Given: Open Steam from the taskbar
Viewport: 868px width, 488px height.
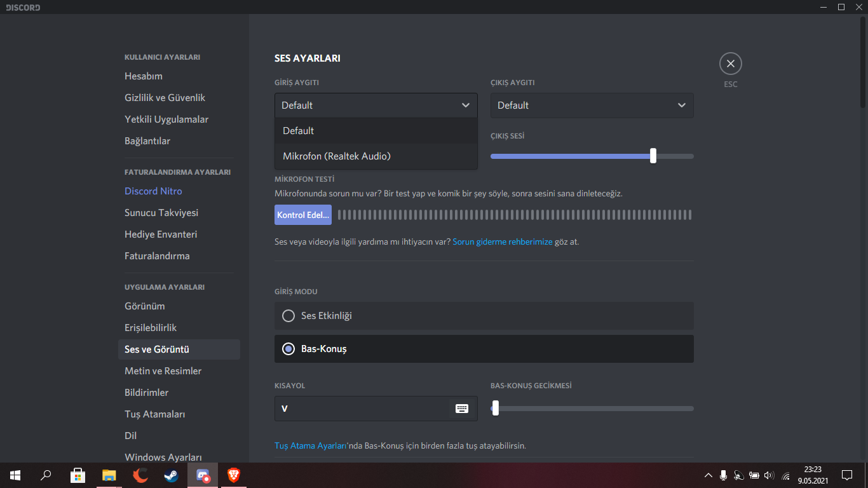Looking at the screenshot, I should coord(172,475).
